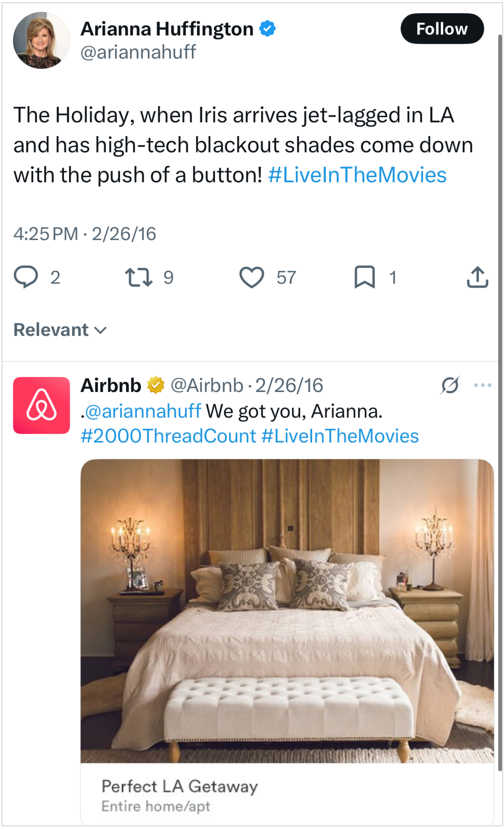Retweet Arianna Huffington's post
Image resolution: width=504 pixels, height=829 pixels.
(139, 277)
